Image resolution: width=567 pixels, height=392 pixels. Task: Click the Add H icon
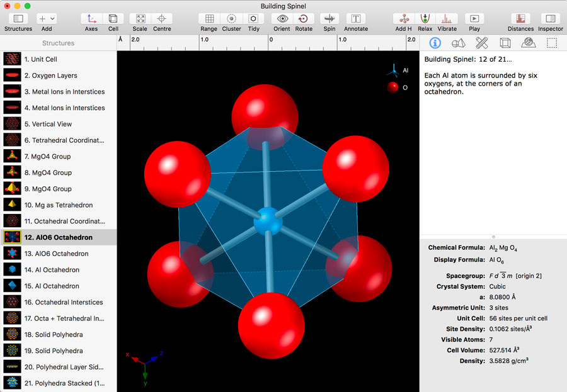coord(404,19)
